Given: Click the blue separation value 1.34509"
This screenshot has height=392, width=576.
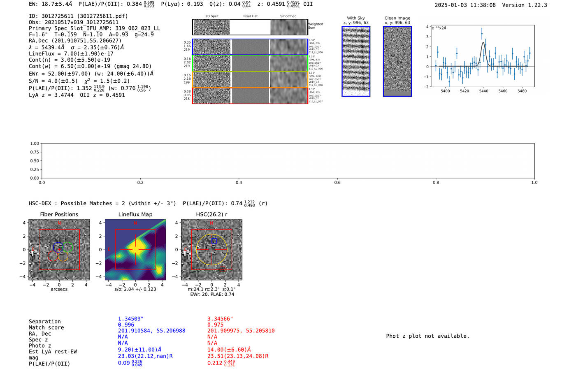Looking at the screenshot, I should point(131,319).
